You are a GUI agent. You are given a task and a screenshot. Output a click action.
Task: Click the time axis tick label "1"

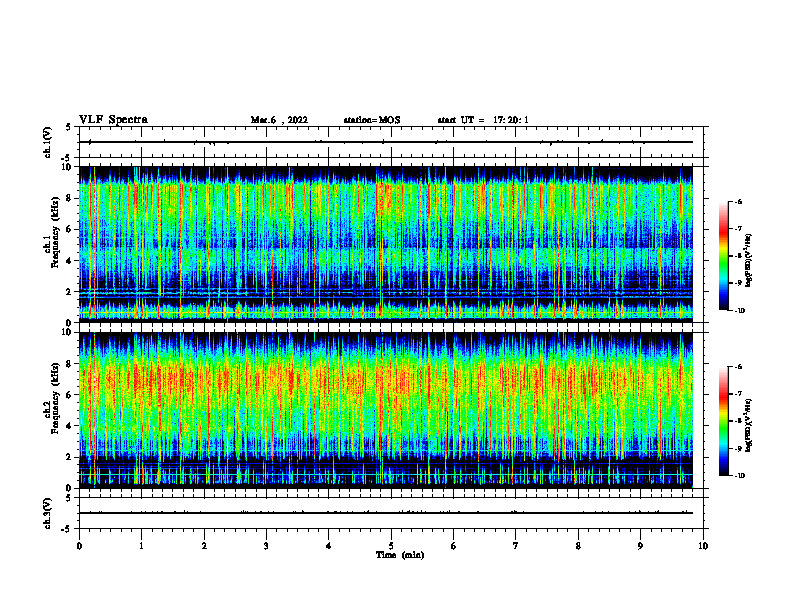(x=141, y=546)
